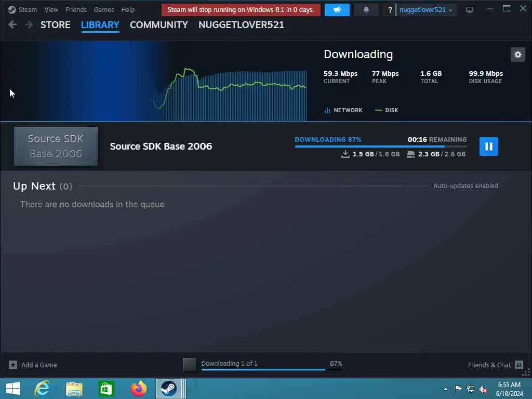Open the Windows Start button

[13, 389]
